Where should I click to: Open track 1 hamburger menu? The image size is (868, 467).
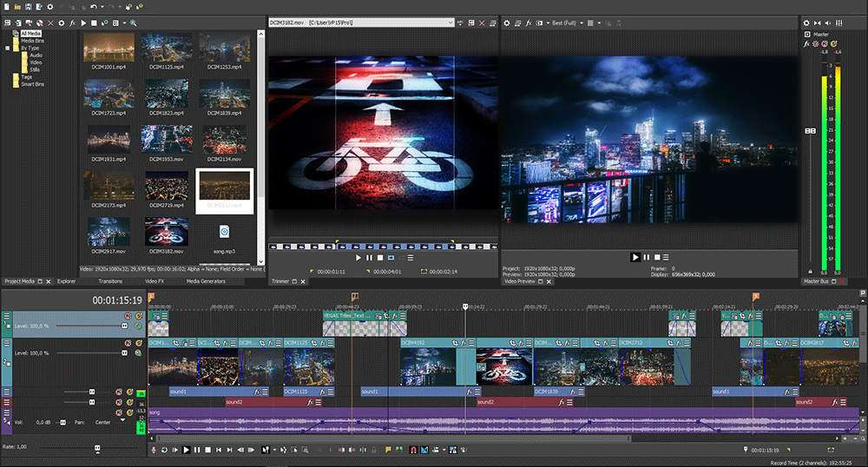point(7,316)
